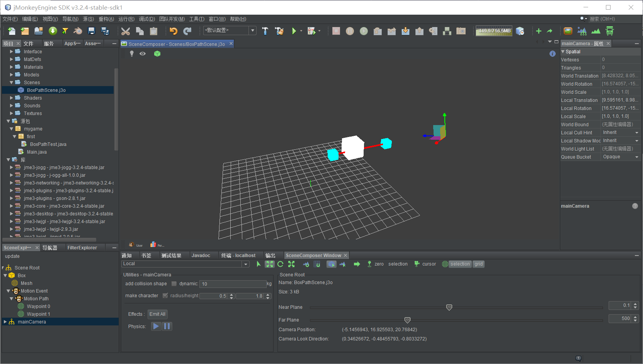Image resolution: width=643 pixels, height=364 pixels.
Task: Expand the mainCamera node
Action: (5, 322)
